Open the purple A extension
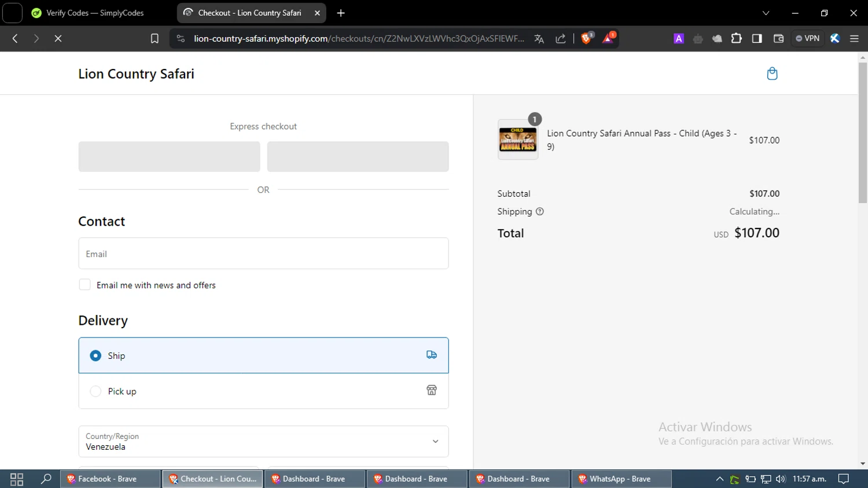This screenshot has width=868, height=488. coord(679,39)
